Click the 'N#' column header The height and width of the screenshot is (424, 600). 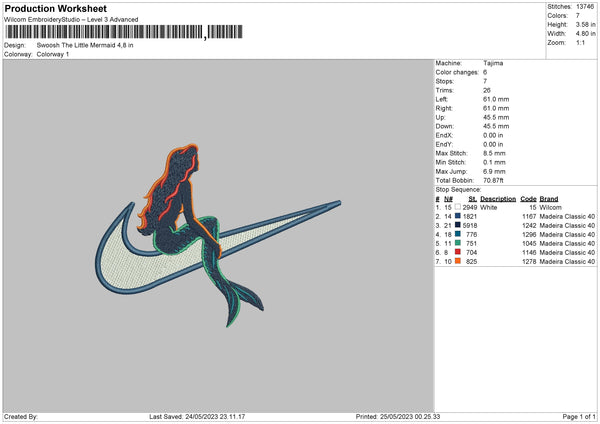click(x=448, y=199)
